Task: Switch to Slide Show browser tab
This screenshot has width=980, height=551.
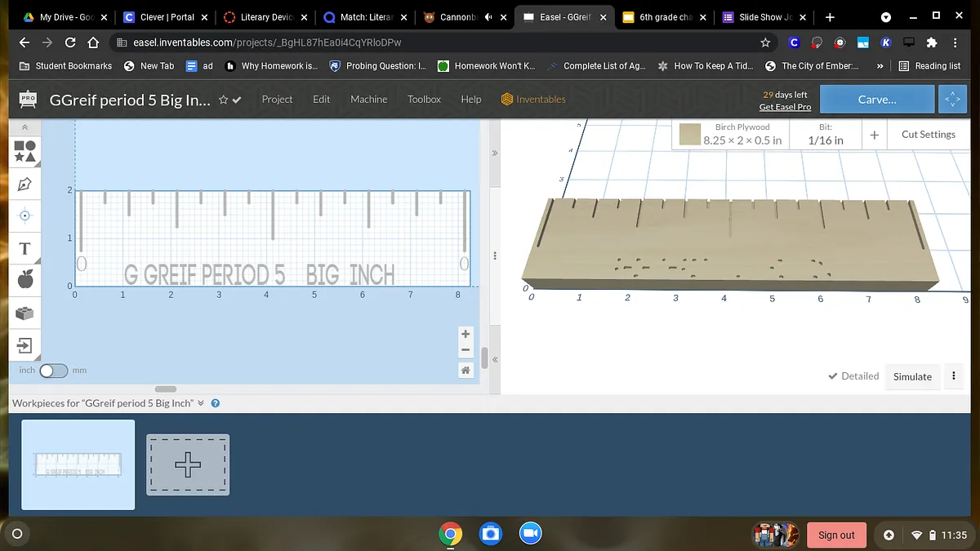Action: [x=764, y=17]
